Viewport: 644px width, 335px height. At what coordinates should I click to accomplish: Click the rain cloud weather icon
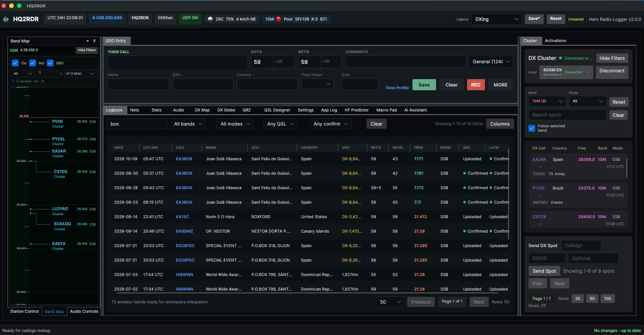(x=210, y=19)
